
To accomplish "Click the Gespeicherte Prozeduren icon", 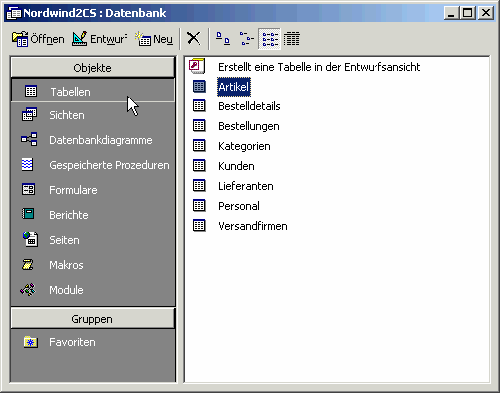I will tap(27, 165).
